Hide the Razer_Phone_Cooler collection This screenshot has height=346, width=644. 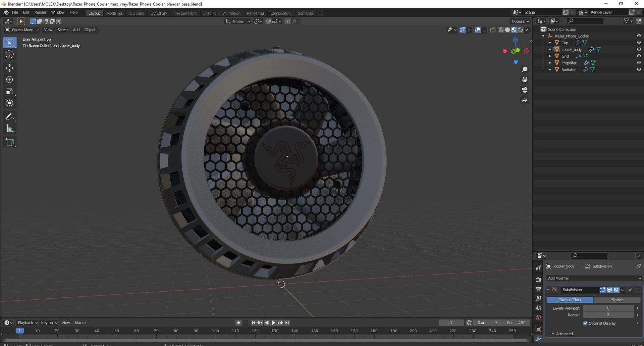click(x=639, y=36)
